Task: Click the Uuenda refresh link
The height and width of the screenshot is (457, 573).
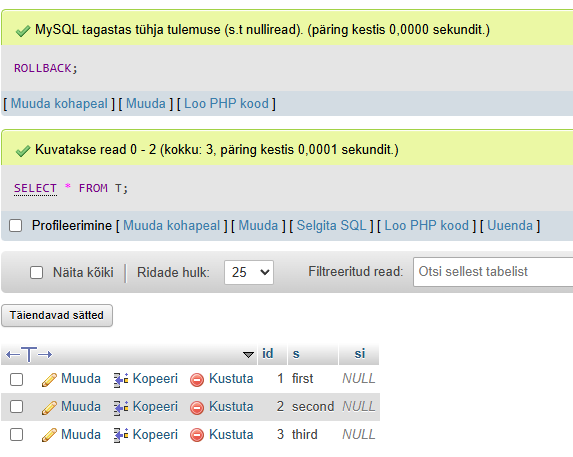Action: click(510, 225)
